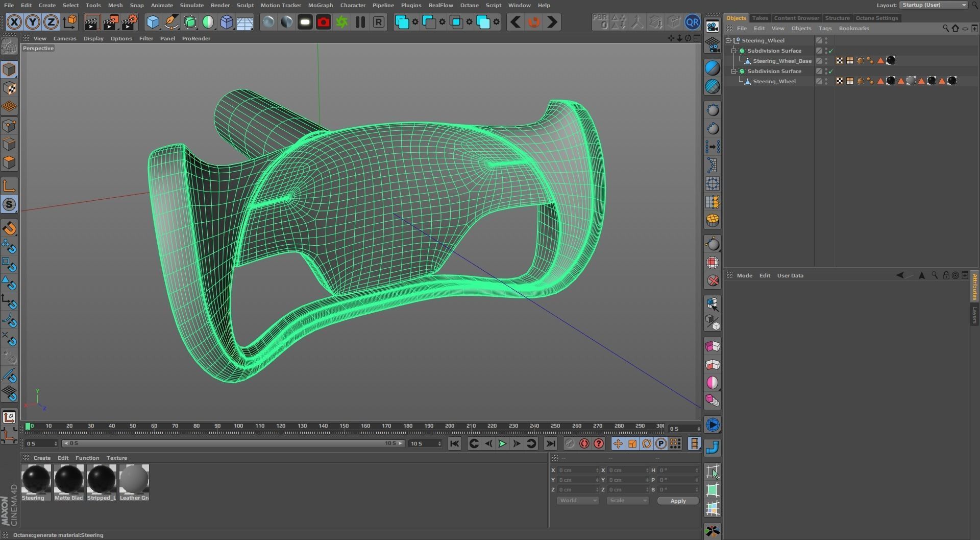Click the blue J hook icon
The width and height of the screenshot is (980, 540).
click(x=713, y=448)
